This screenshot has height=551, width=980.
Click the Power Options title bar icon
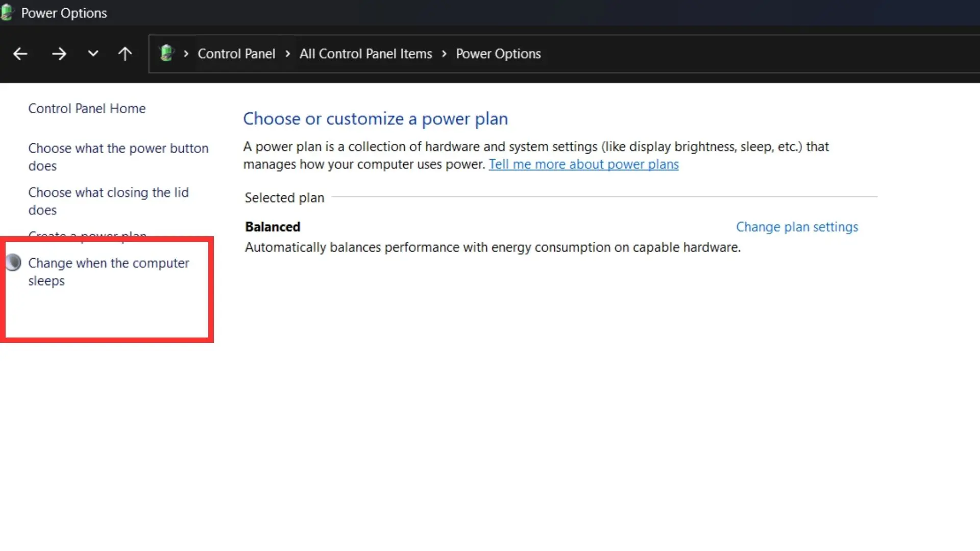coord(7,13)
